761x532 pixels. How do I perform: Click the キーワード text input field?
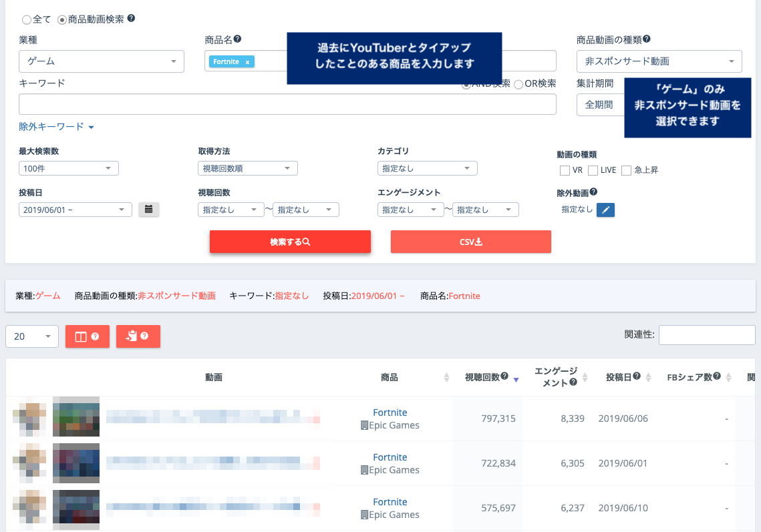(287, 104)
